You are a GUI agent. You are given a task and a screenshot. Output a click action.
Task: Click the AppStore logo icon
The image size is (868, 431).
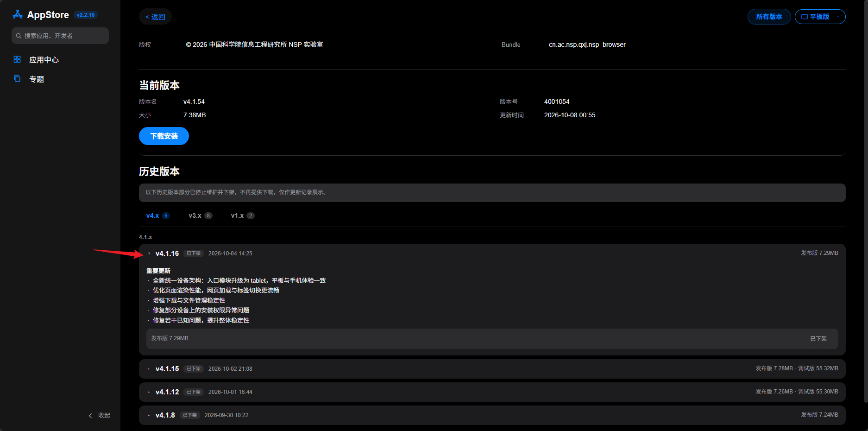18,14
